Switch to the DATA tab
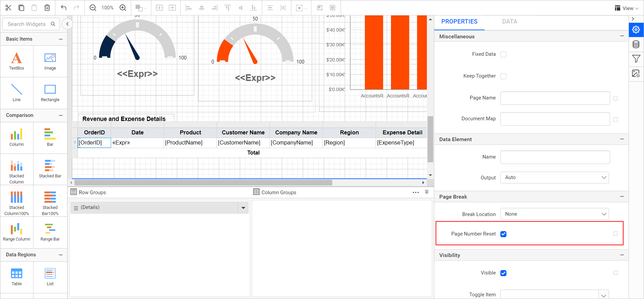 pos(509,22)
